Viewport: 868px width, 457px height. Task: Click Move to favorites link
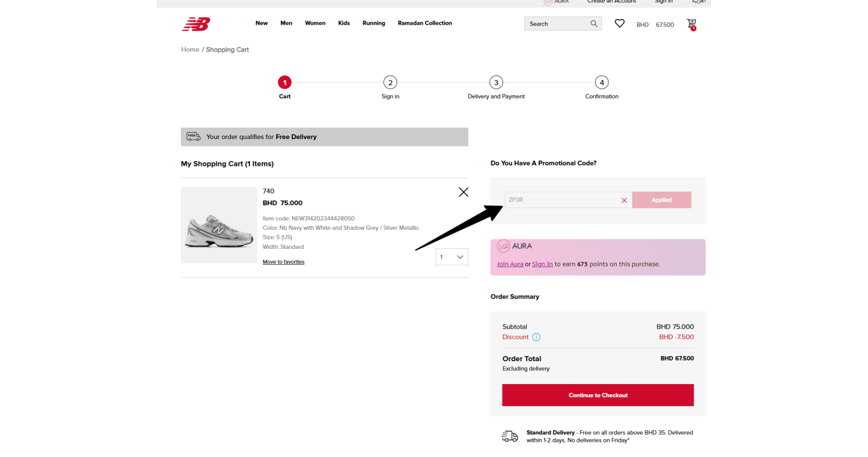click(x=284, y=262)
